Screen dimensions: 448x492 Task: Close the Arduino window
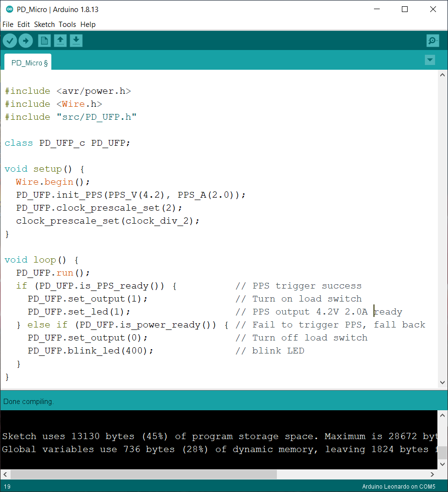433,9
